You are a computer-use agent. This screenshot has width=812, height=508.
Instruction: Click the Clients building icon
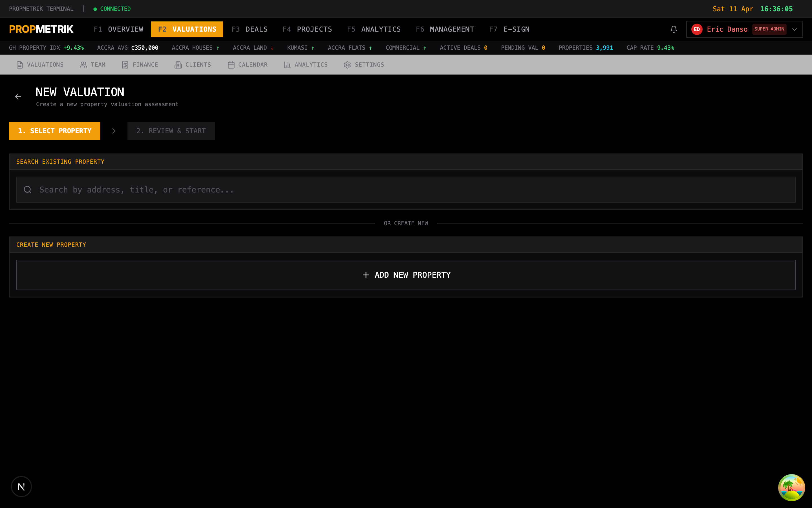(x=178, y=65)
